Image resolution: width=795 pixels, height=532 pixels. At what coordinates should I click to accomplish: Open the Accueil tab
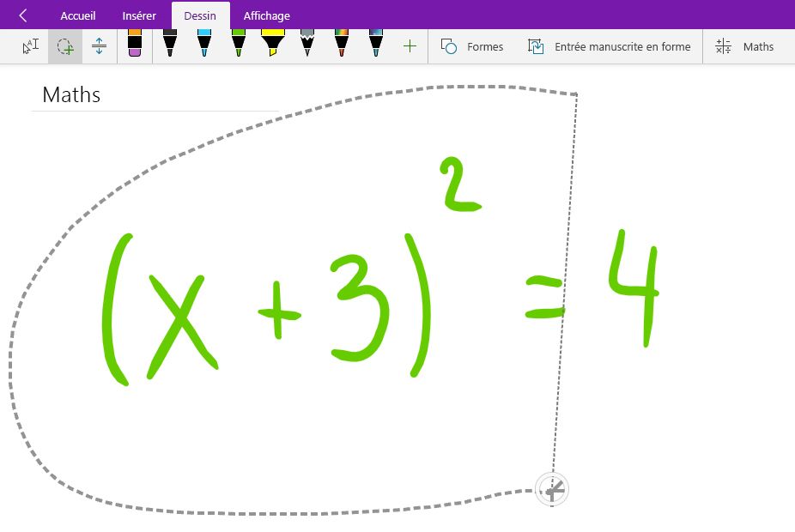(77, 15)
